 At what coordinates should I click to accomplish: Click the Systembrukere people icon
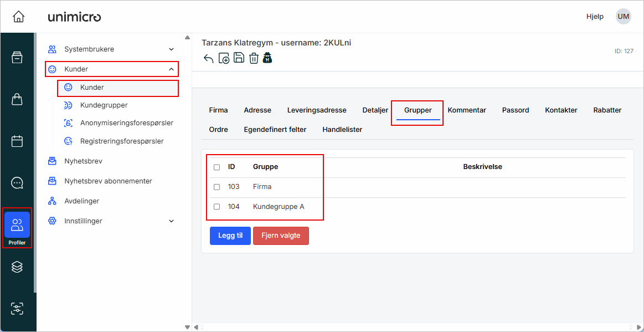point(52,49)
